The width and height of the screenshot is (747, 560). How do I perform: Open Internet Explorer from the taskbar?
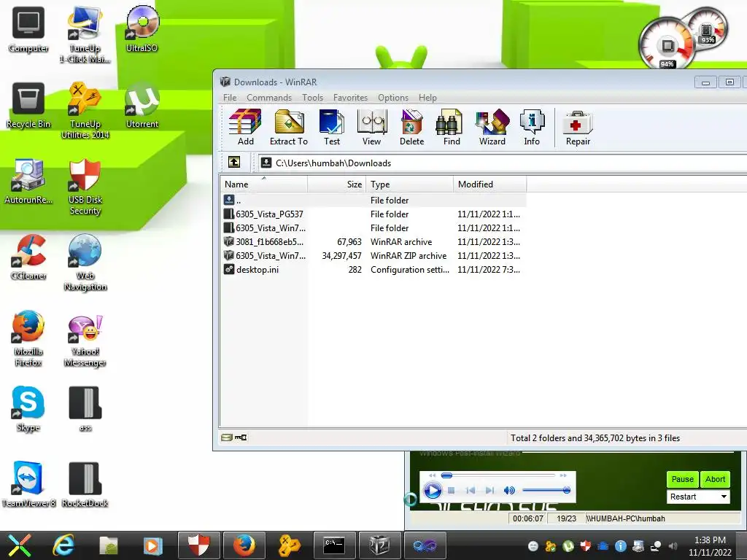point(63,545)
